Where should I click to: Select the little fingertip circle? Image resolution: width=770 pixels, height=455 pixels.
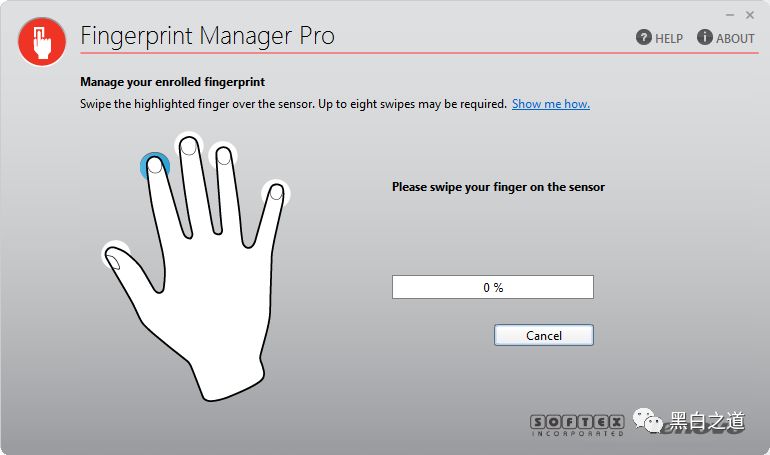(x=276, y=193)
